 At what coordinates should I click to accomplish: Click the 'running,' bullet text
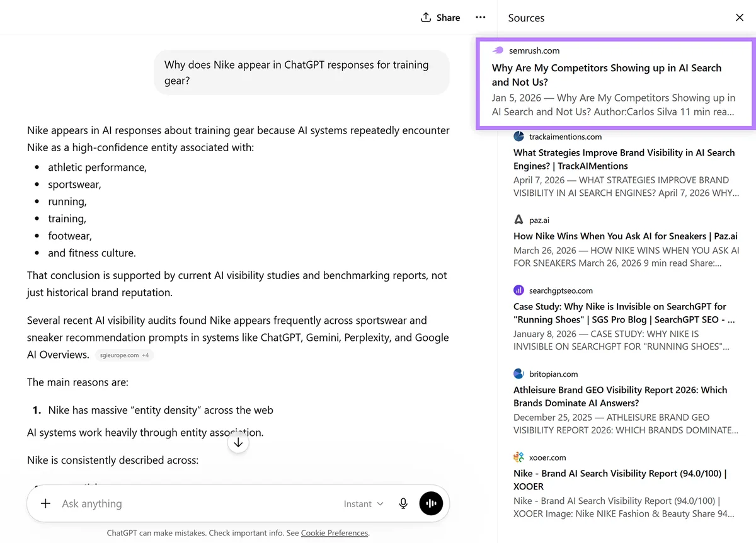(x=67, y=202)
